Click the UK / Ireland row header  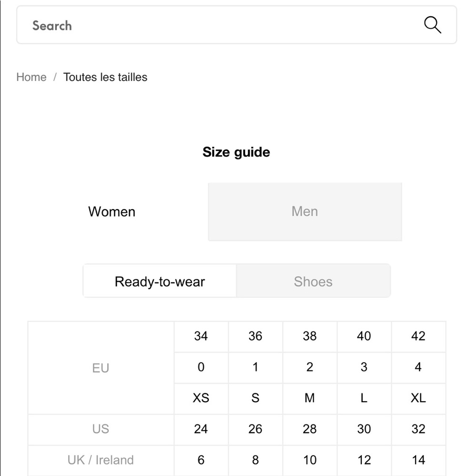(x=101, y=460)
